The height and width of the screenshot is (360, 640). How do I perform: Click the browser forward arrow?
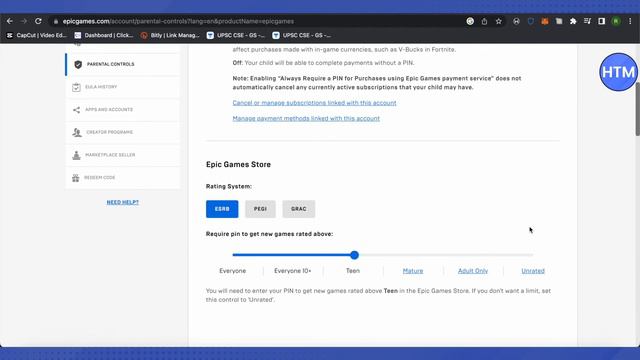(24, 21)
